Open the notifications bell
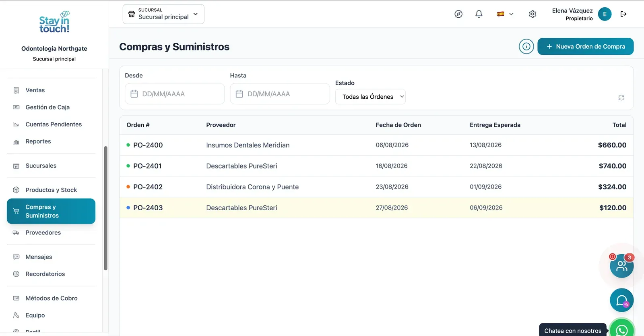 pos(479,14)
